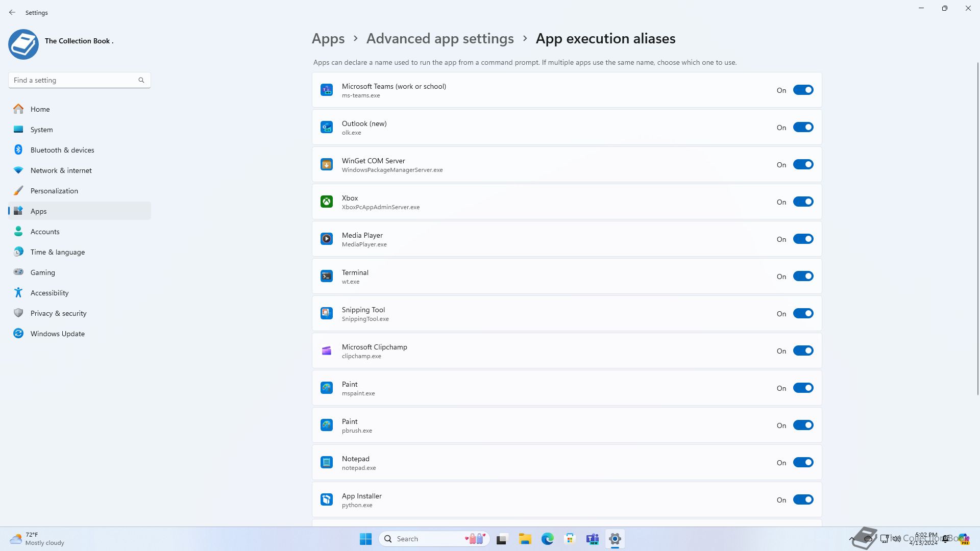The image size is (980, 551).
Task: Toggle the Outlook olk.exe alias off
Action: (x=803, y=127)
